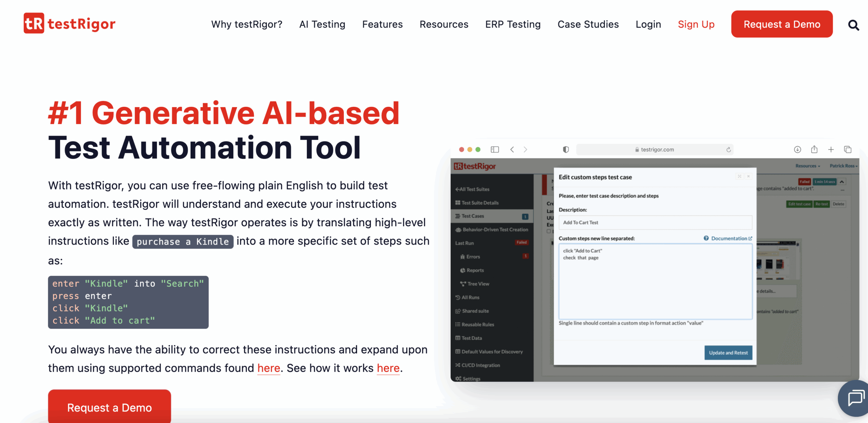Click the sidebar toggle icon in browser mockup
Viewport: 868px width, 423px height.
point(495,150)
